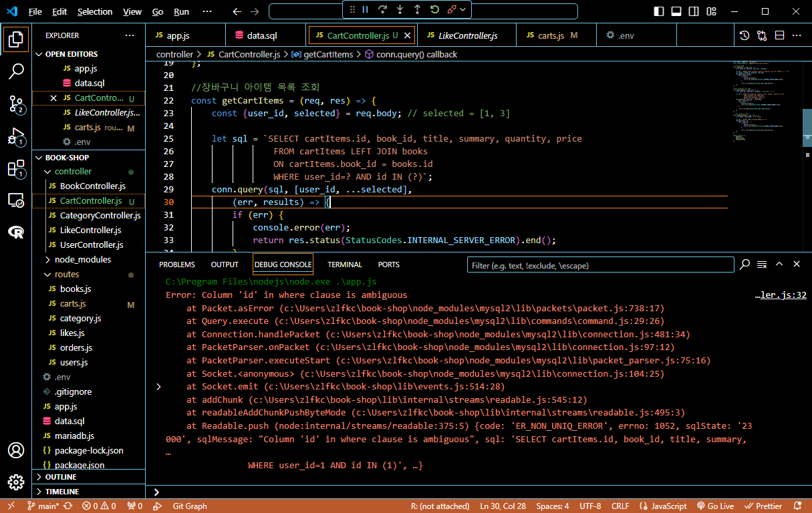Select the getCartItems breadcrumb
Image resolution: width=812 pixels, height=513 pixels.
pyautogui.click(x=323, y=54)
